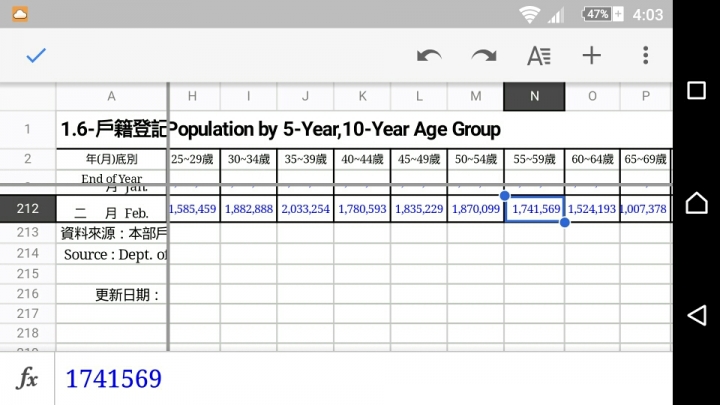This screenshot has width=720, height=405.
Task: Open Android recent apps square button
Action: [697, 90]
